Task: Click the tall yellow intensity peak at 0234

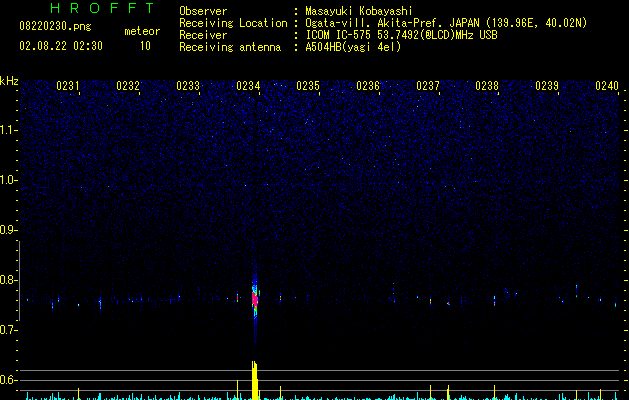Action: tap(254, 380)
